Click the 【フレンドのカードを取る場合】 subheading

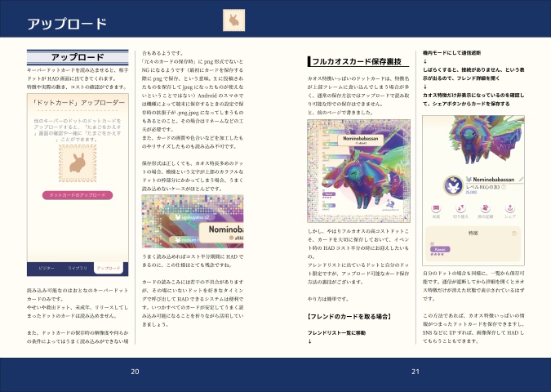point(349,316)
